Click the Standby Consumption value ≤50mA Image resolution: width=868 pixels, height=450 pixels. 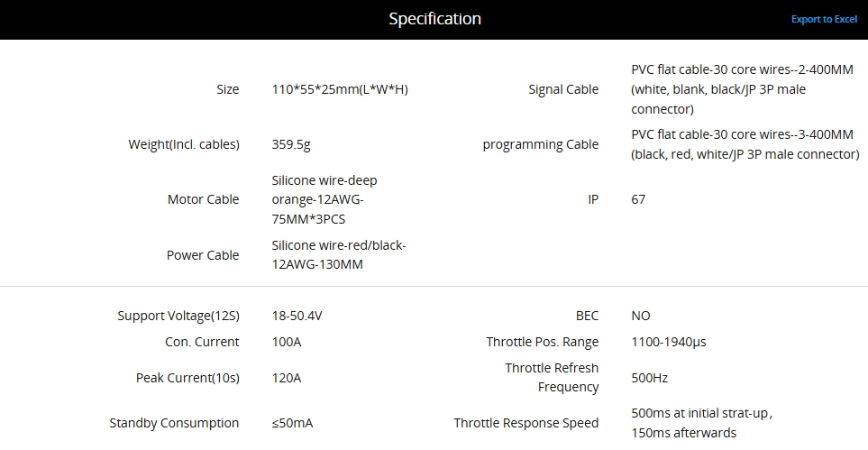[292, 424]
